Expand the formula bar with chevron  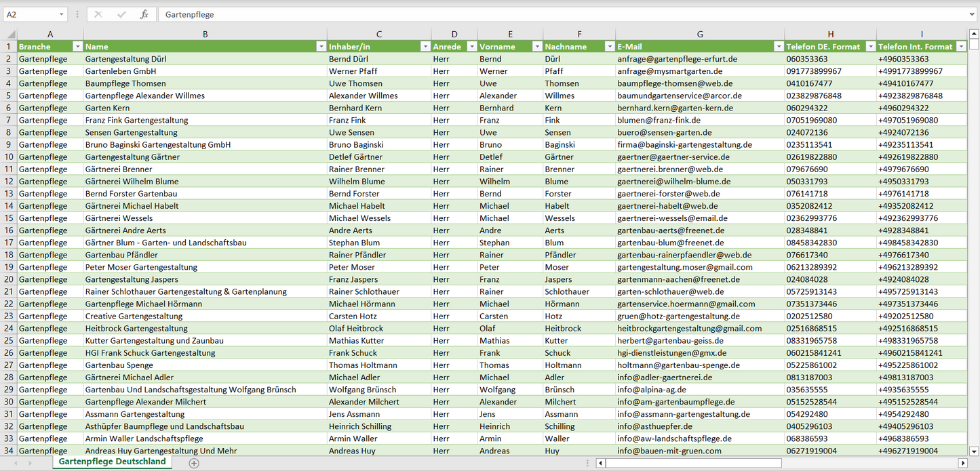tap(973, 14)
